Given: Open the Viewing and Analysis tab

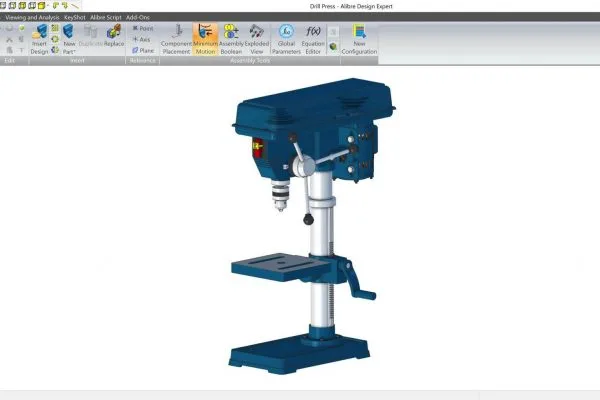Looking at the screenshot, I should point(32,17).
